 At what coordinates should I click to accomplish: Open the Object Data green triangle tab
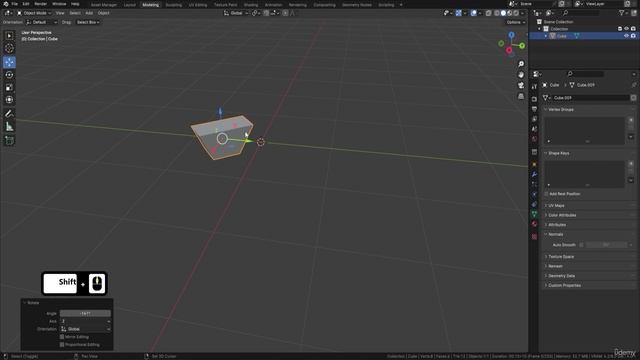click(x=534, y=214)
